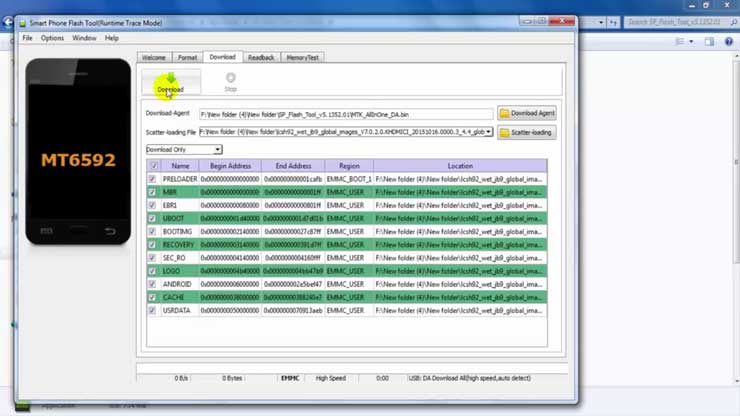Screen dimensions: 740x416
Task: Click the EMMC status bar entry
Action: (290, 378)
